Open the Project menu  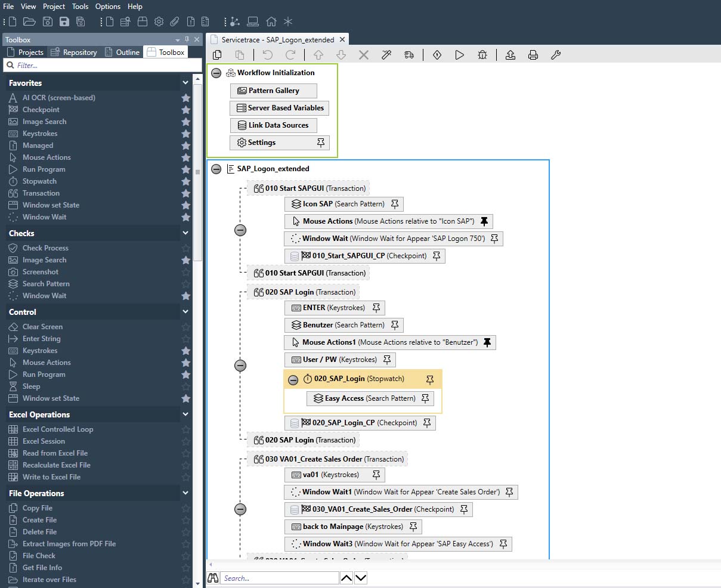[x=54, y=7]
